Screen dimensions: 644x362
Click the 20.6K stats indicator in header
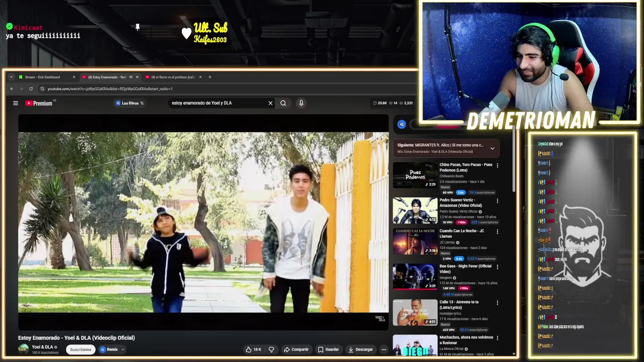pos(380,103)
